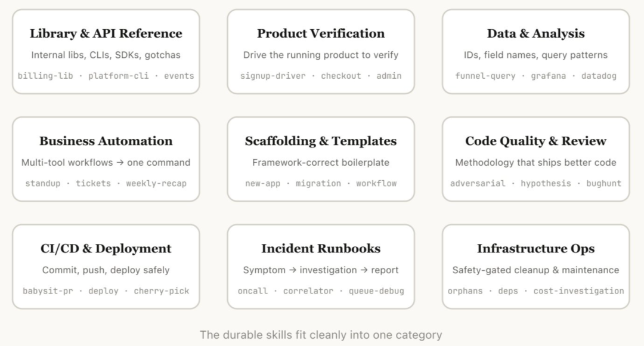Click the billing-lib skill tag
The height and width of the screenshot is (346, 644).
coord(45,76)
